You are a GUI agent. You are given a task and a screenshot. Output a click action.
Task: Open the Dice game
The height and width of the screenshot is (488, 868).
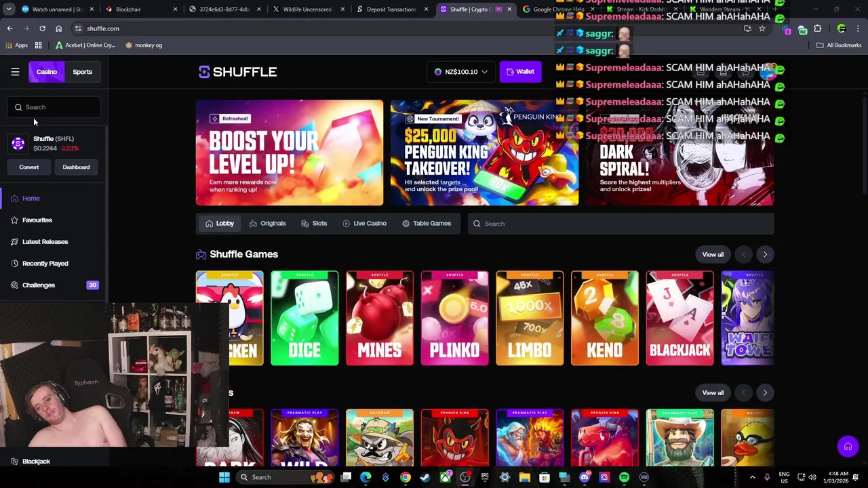point(304,319)
